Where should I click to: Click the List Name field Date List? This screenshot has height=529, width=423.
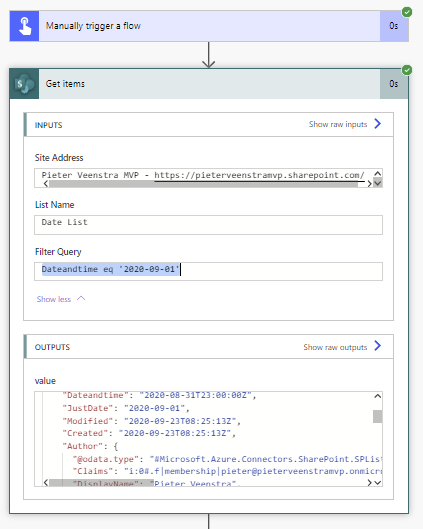208,225
